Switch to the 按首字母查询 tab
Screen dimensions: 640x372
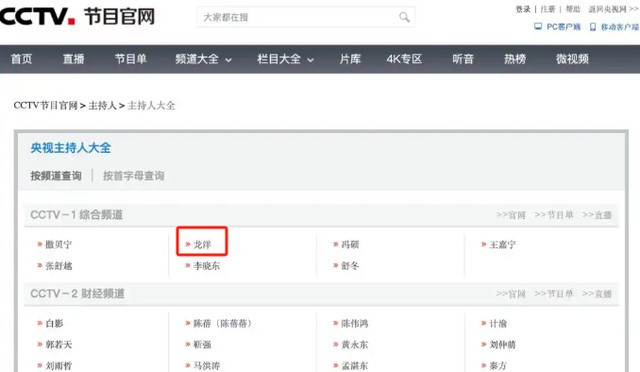(x=133, y=176)
